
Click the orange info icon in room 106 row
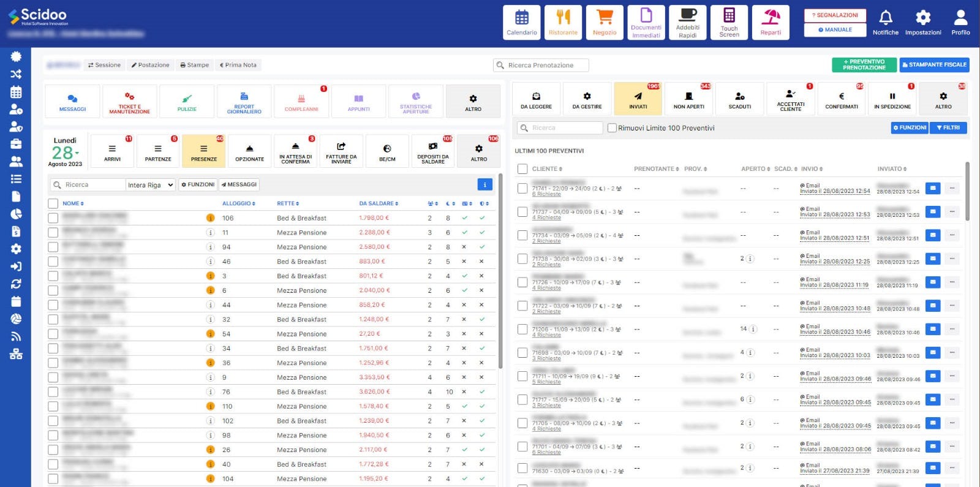click(x=210, y=218)
